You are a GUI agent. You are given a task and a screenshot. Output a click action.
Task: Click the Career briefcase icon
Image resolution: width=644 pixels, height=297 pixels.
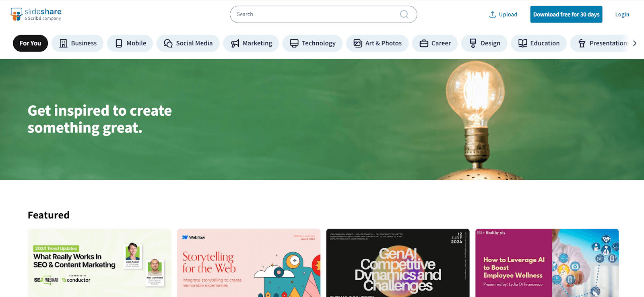pyautogui.click(x=424, y=43)
